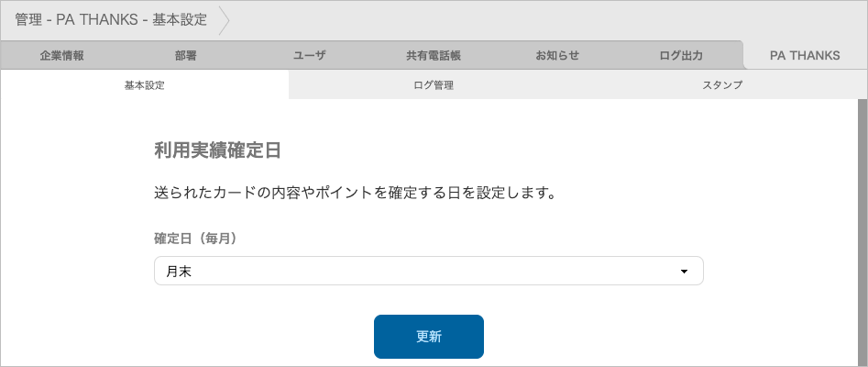Open the 企業情報 tab
868x367 pixels.
62,55
